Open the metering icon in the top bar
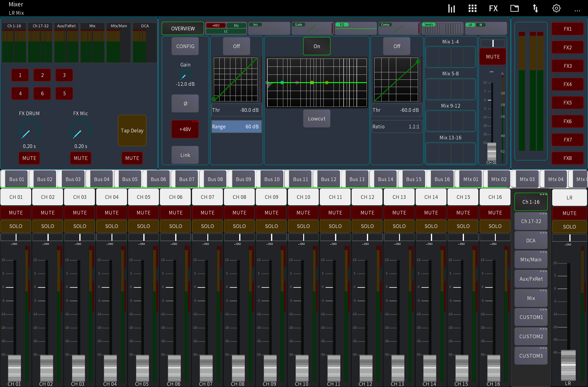Screen dimensions: 588x387 tap(451, 8)
